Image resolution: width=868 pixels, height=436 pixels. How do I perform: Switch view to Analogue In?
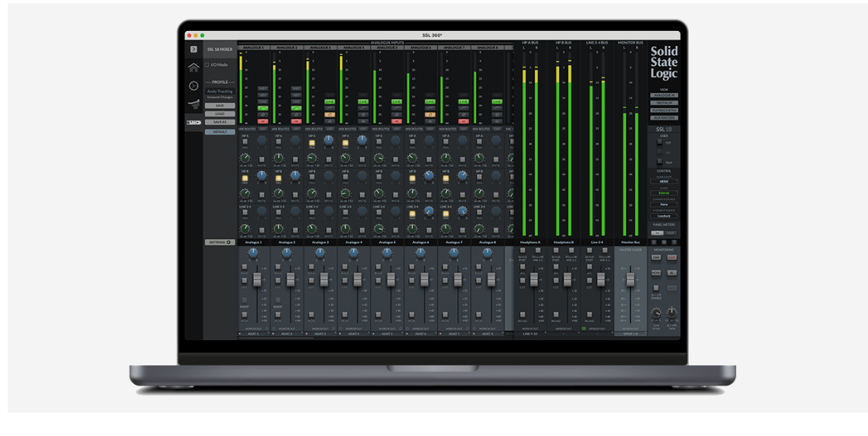663,95
